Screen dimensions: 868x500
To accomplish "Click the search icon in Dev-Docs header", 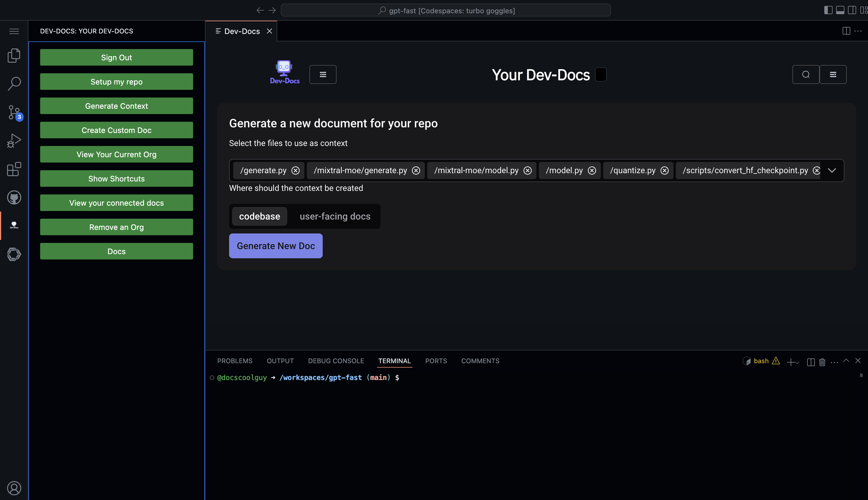I will click(806, 74).
